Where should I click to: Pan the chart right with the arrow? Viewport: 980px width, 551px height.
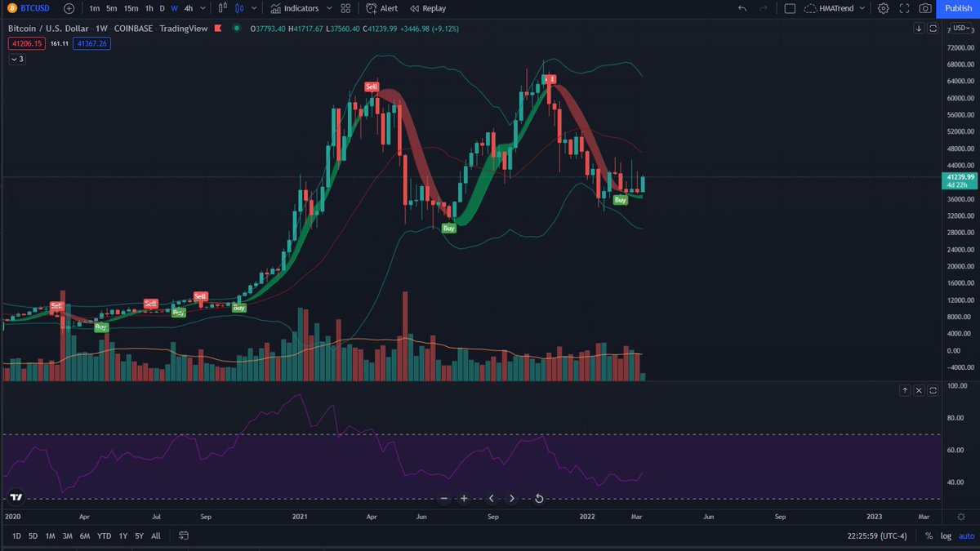pos(511,498)
